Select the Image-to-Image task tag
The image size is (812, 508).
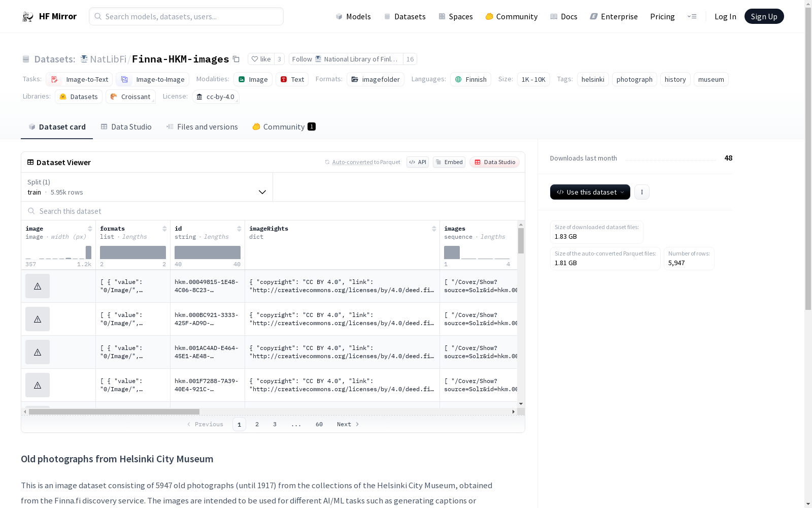pos(152,79)
